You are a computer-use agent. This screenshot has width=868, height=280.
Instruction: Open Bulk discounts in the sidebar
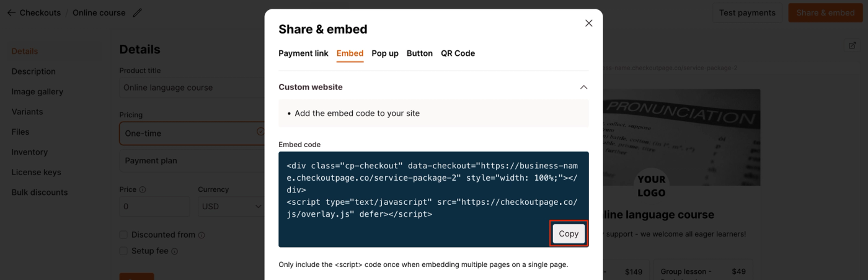(40, 192)
